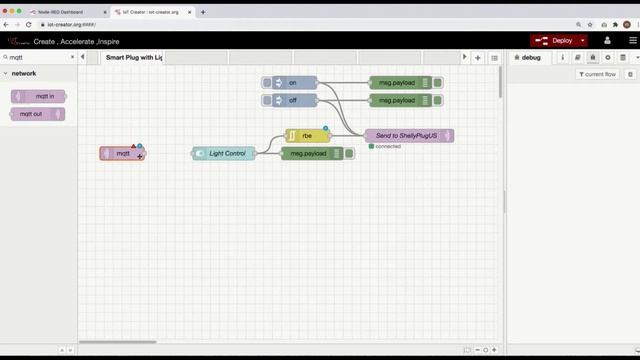Open the hamburger main menu
Image resolution: width=640 pixels, height=360 pixels.
[x=633, y=40]
